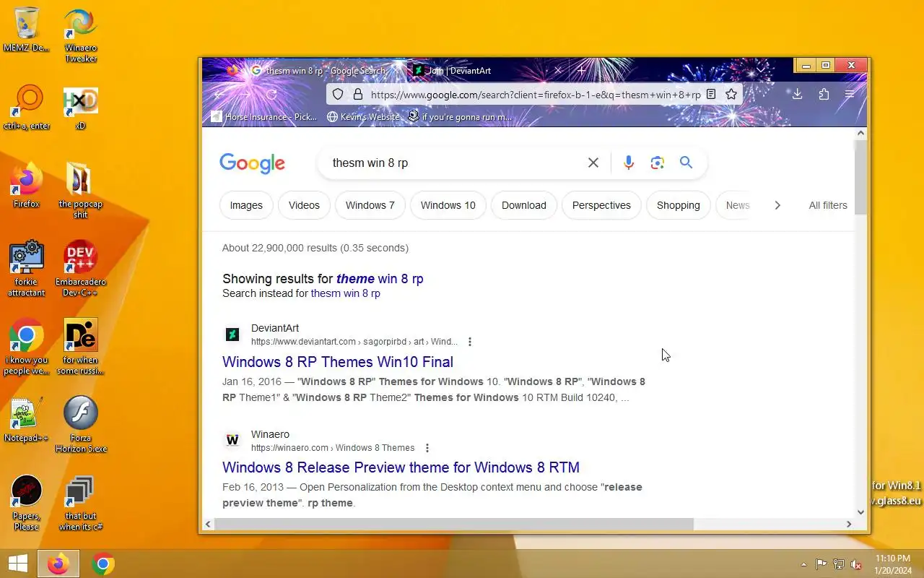Select the Shopping filter chip
Viewport: 924px width, 578px height.
[x=679, y=205]
